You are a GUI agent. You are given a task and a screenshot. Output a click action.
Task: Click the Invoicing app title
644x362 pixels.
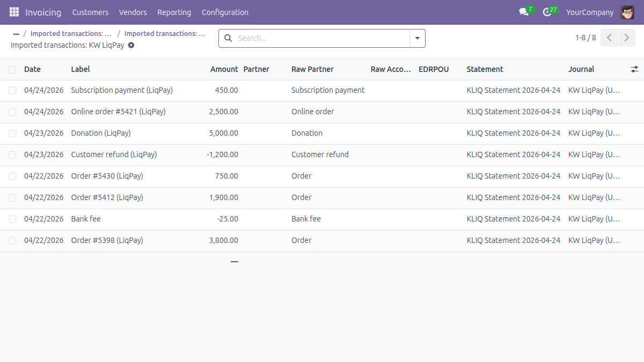pyautogui.click(x=43, y=12)
